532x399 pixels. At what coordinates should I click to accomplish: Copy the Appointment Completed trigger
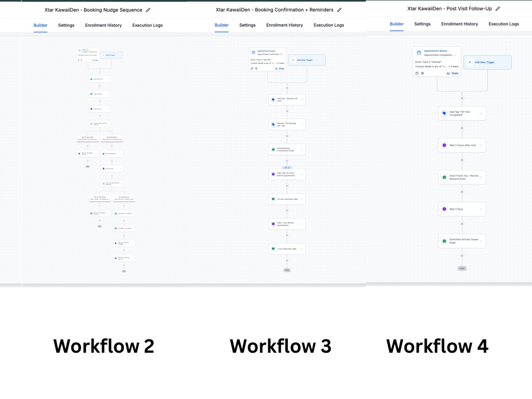coord(417,73)
